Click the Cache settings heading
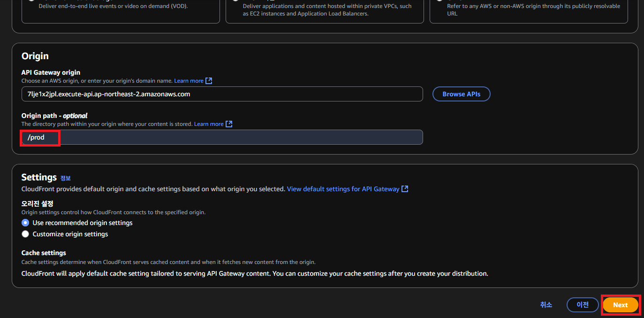Viewport: 644px width, 318px height. [x=44, y=253]
